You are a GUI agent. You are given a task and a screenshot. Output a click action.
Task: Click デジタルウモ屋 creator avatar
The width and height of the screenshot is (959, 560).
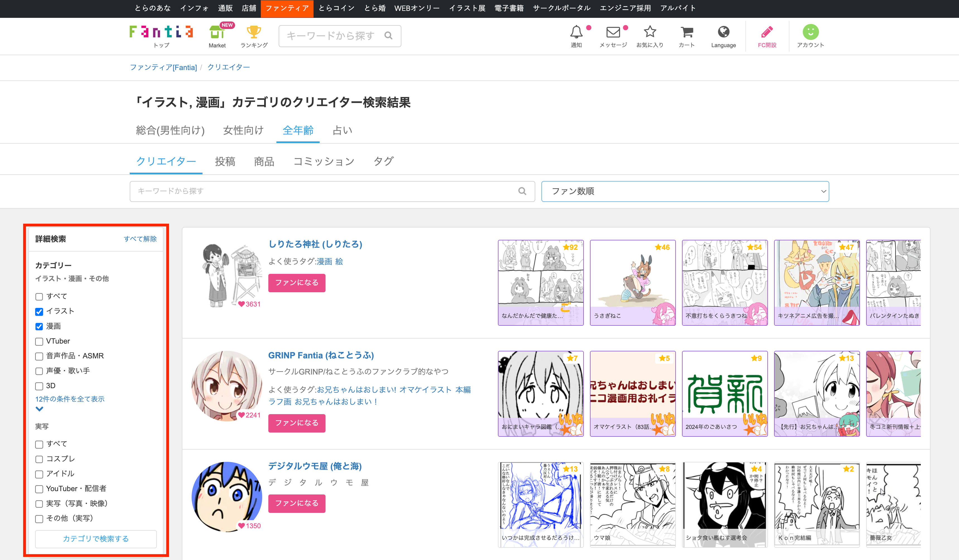[x=227, y=496]
